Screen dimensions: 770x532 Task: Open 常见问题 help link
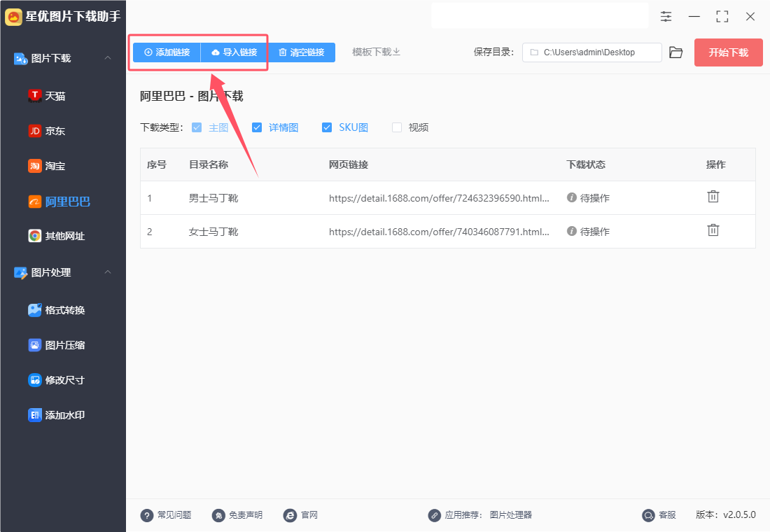click(x=166, y=514)
